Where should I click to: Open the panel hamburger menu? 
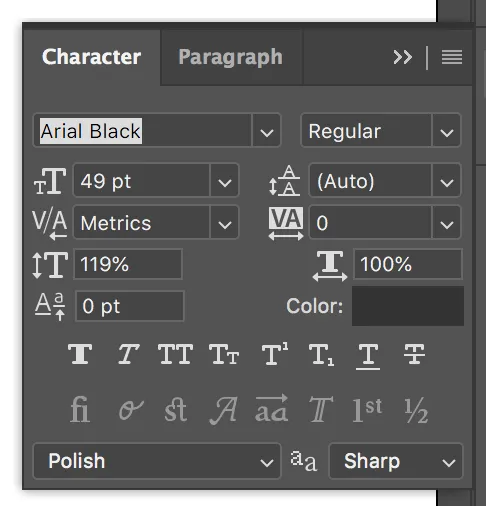[x=452, y=57]
